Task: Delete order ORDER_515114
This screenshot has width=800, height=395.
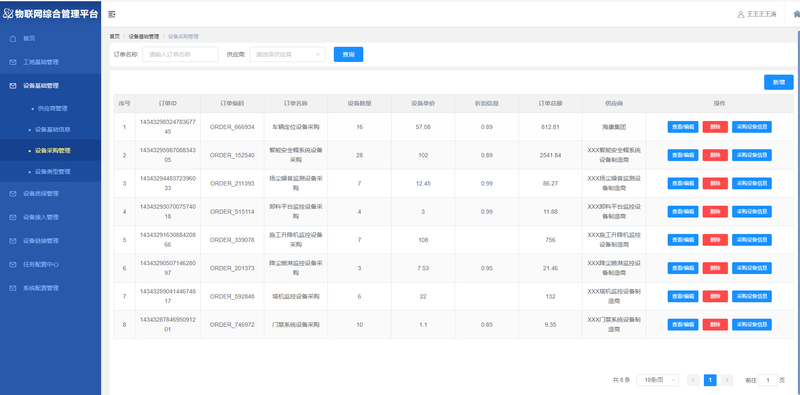Action: click(715, 211)
